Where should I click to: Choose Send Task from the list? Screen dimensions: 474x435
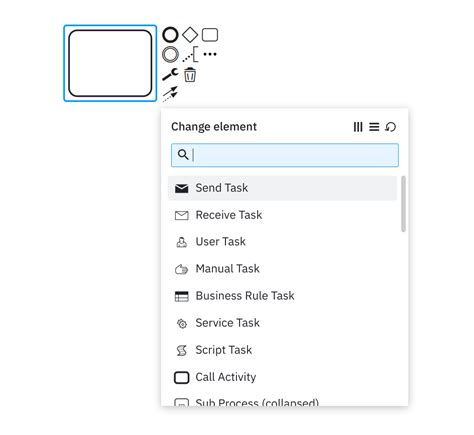point(282,188)
